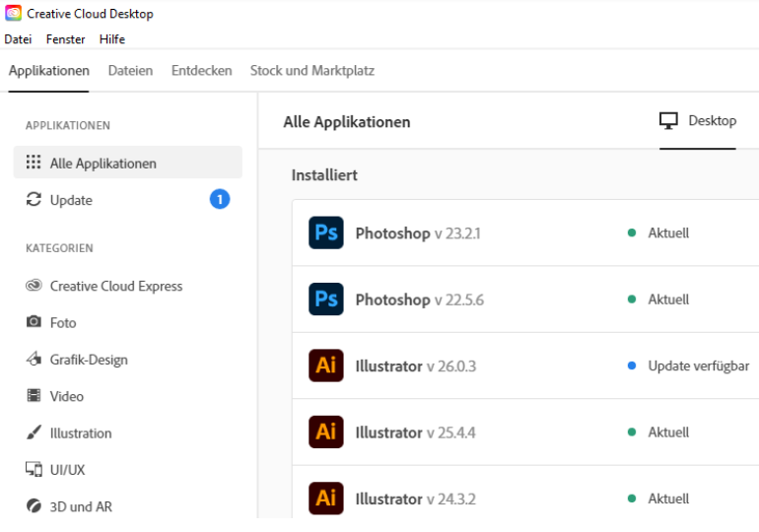Screen dimensions: 759x532
Task: Open the 3D und AR category
Action: pyautogui.click(x=80, y=506)
